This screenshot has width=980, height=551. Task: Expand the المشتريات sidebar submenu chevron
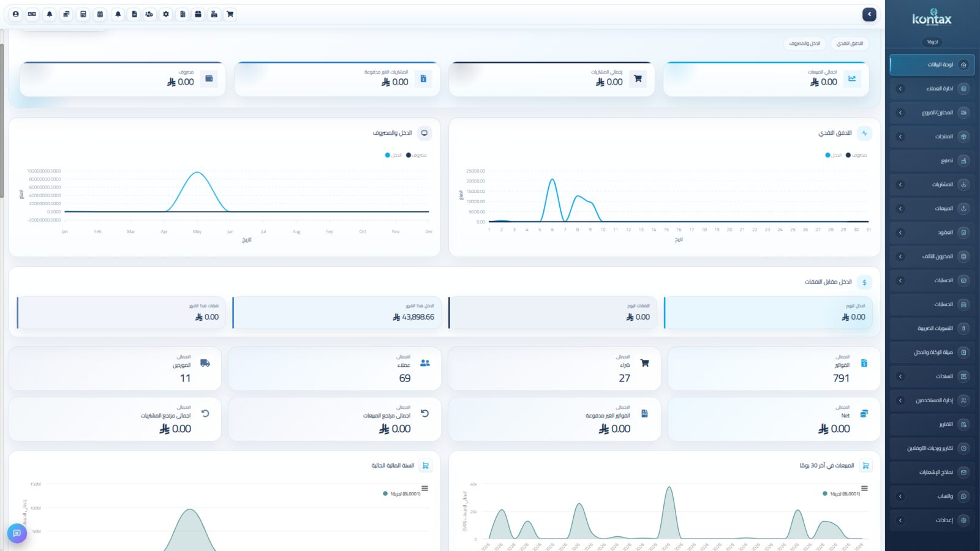coord(900,184)
